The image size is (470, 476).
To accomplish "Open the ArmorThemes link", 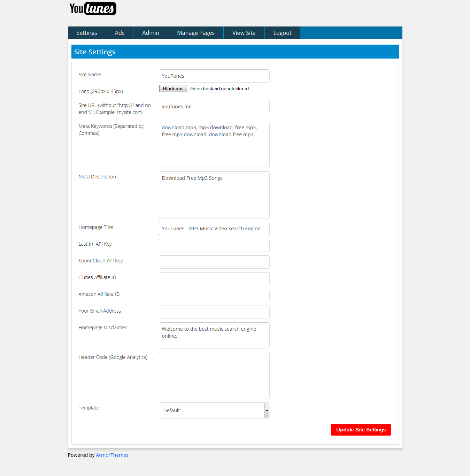I will [112, 455].
